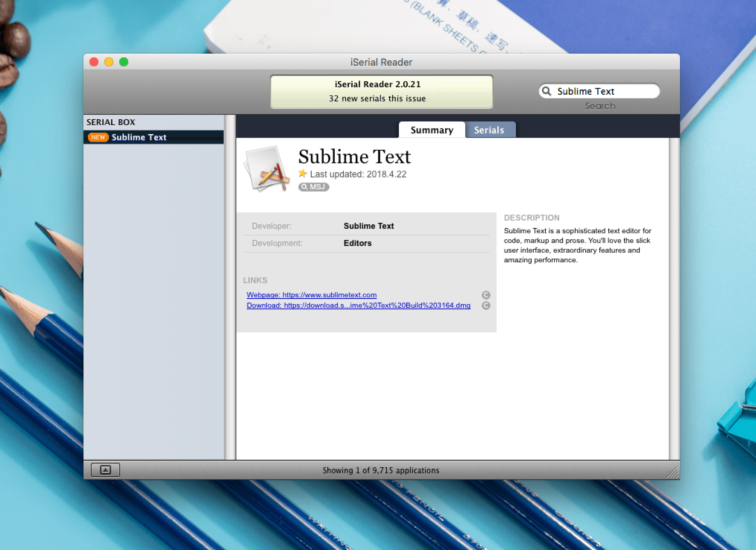Click the iSerial Reader 2.0.21 status panel
756x550 pixels.
pos(381,92)
